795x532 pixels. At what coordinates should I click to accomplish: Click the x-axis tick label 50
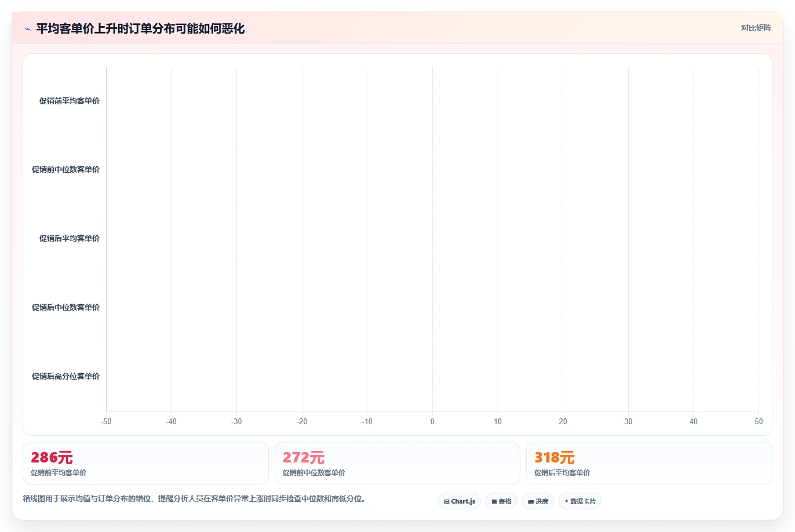click(x=758, y=421)
